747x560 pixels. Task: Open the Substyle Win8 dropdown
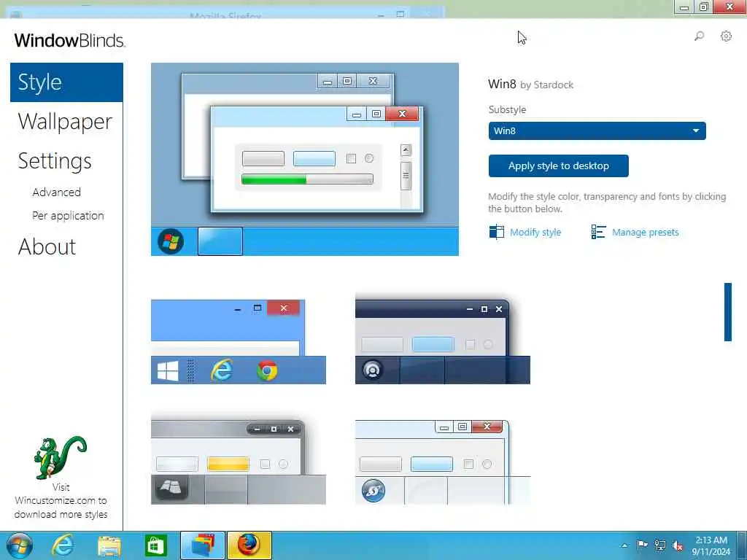tap(597, 131)
